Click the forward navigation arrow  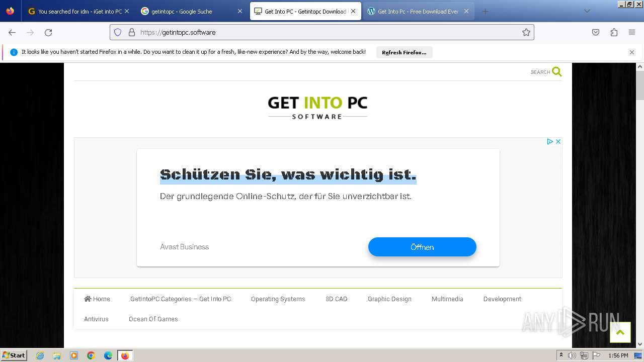point(30,32)
